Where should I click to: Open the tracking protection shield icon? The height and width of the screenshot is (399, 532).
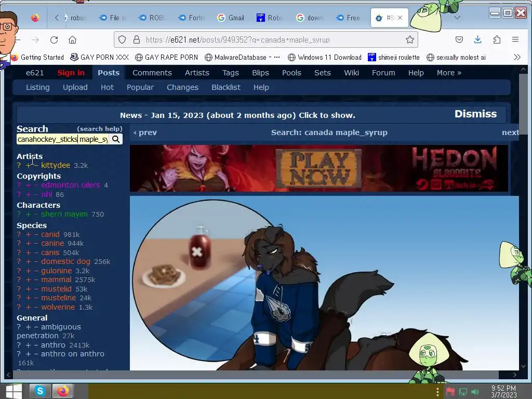click(122, 39)
